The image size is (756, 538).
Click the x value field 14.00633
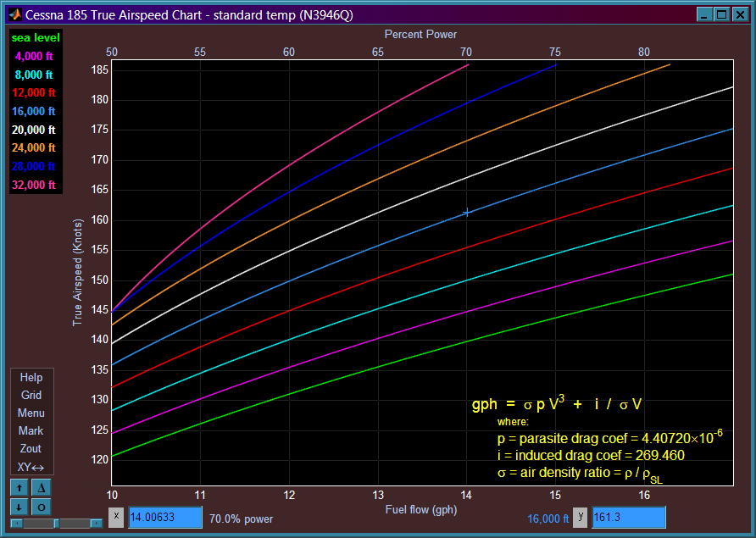click(165, 518)
